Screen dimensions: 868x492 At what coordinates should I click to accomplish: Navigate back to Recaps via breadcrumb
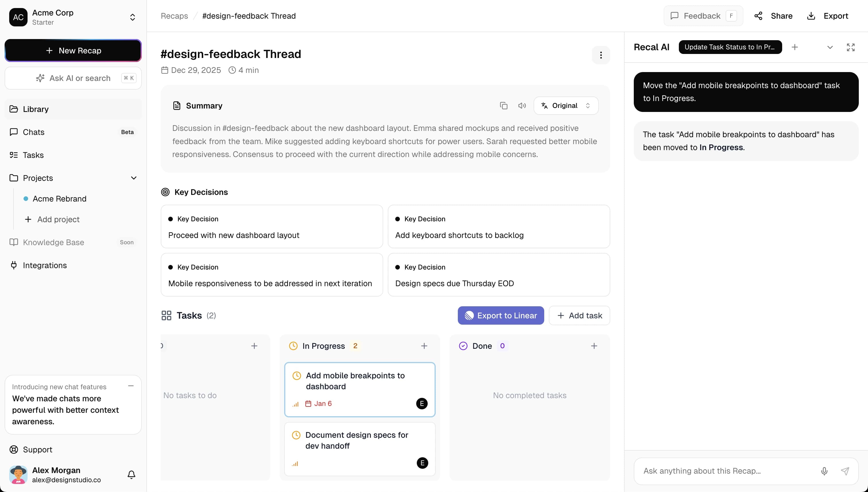[x=174, y=16]
